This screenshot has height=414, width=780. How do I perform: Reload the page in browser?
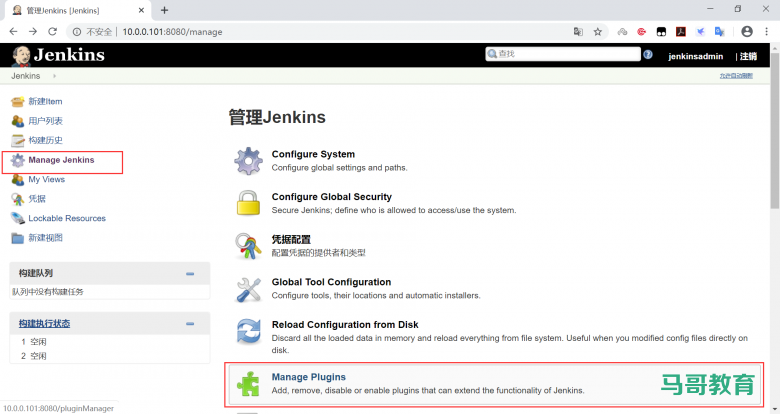(52, 31)
